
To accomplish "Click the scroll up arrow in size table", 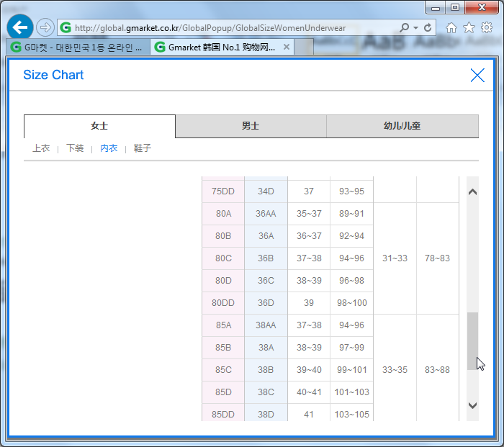I will (473, 191).
